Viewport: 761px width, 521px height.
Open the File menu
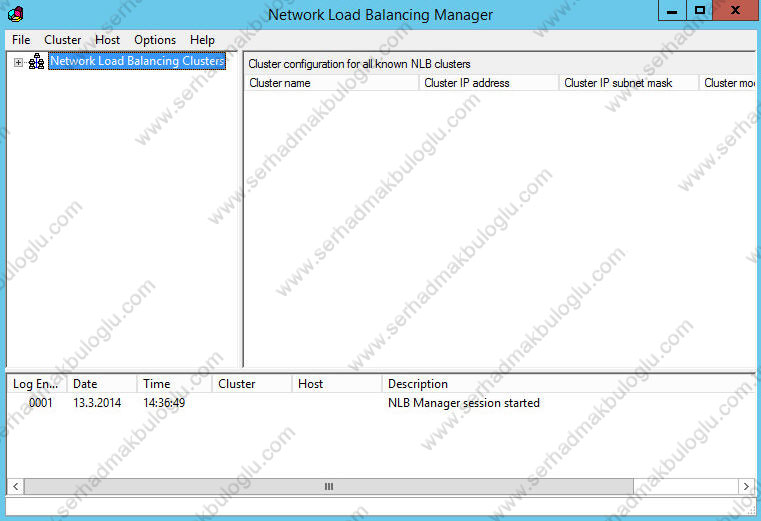tap(21, 40)
